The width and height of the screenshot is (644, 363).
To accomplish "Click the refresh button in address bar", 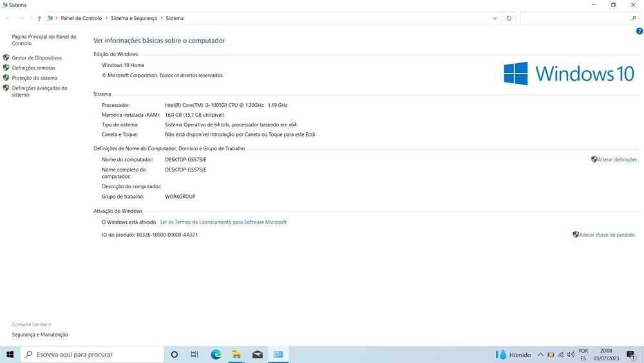I will [x=509, y=18].
